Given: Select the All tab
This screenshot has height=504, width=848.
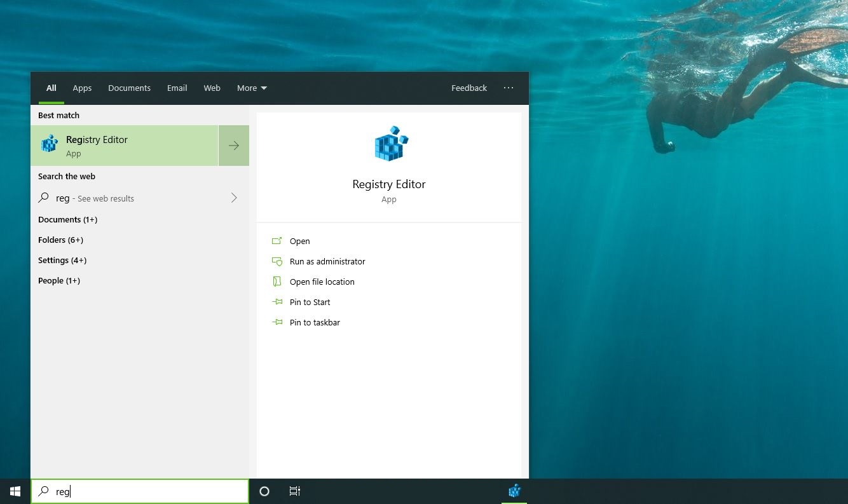Looking at the screenshot, I should pos(51,88).
